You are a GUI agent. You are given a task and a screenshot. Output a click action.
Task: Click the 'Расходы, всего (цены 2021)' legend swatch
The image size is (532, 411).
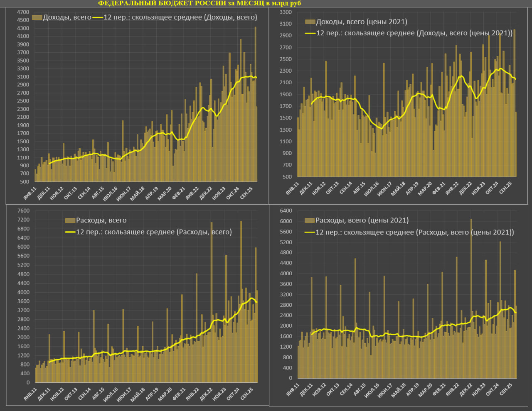(x=310, y=220)
